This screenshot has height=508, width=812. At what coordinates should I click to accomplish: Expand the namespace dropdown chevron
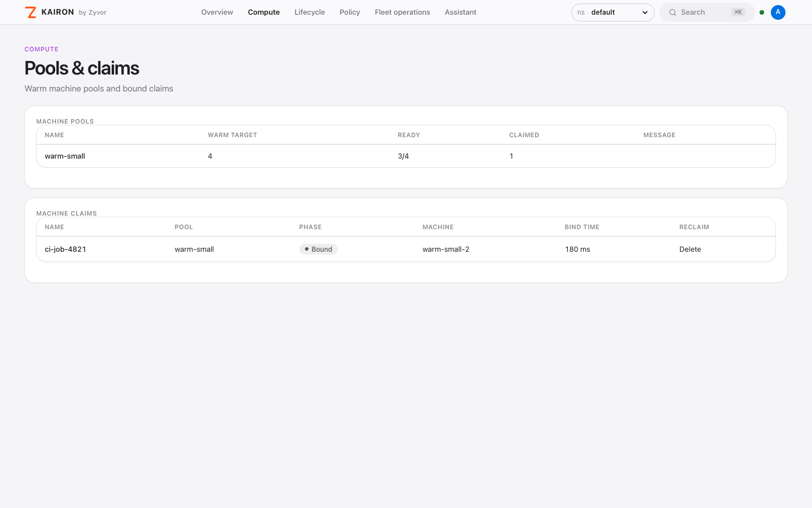click(645, 12)
